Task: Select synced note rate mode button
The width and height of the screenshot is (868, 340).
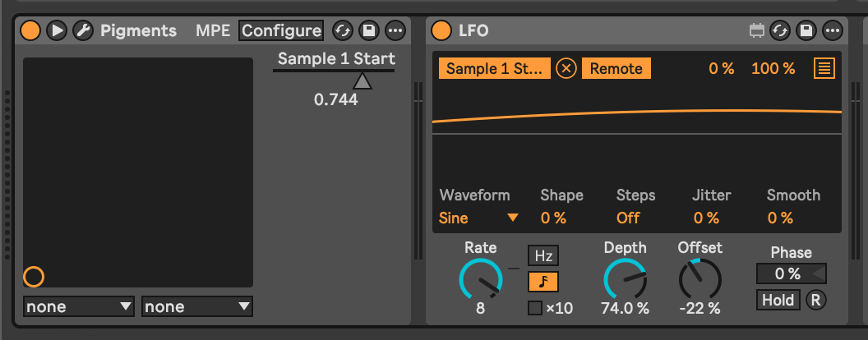Action: (543, 282)
